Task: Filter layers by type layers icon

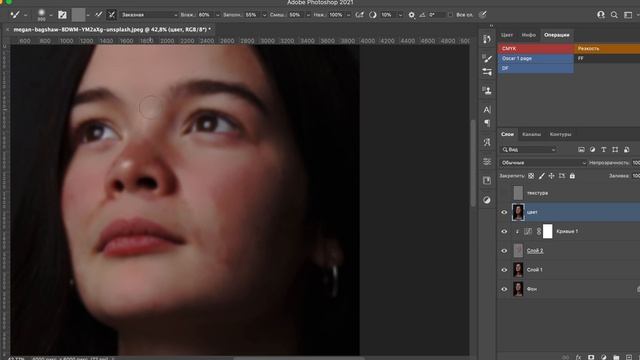Action: tap(604, 150)
